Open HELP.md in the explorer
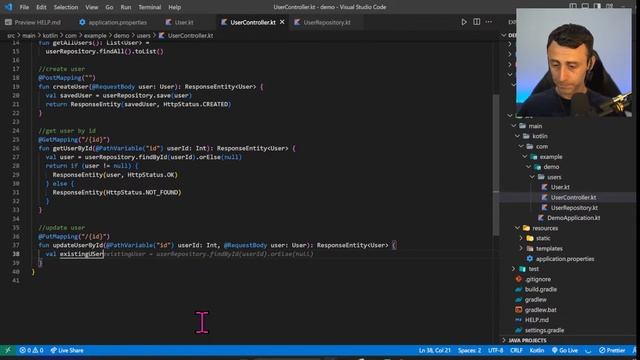 pyautogui.click(x=536, y=320)
